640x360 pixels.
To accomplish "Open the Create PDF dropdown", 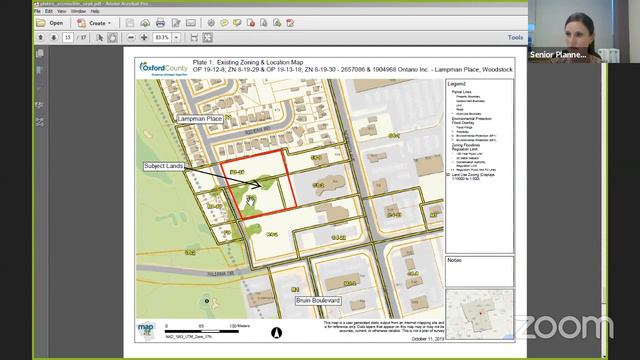I will click(x=94, y=23).
